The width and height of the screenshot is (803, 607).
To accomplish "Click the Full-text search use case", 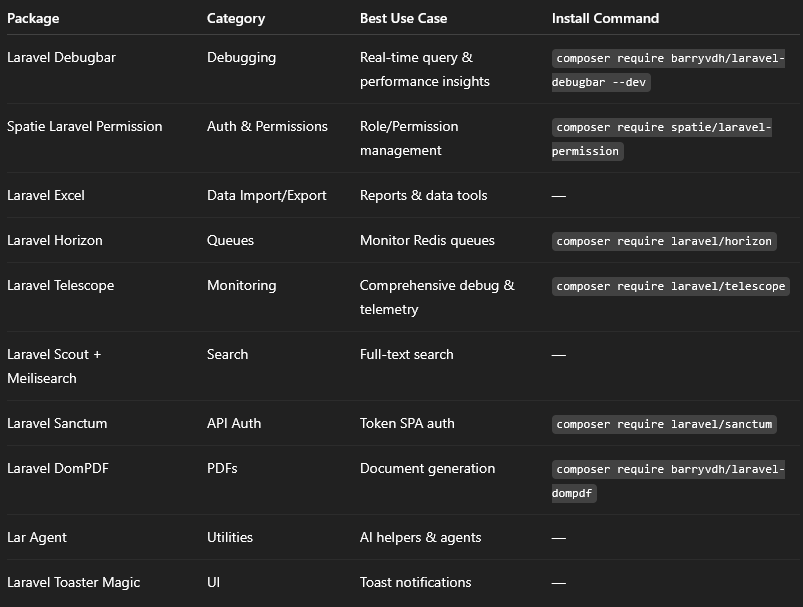I will pyautogui.click(x=406, y=354).
